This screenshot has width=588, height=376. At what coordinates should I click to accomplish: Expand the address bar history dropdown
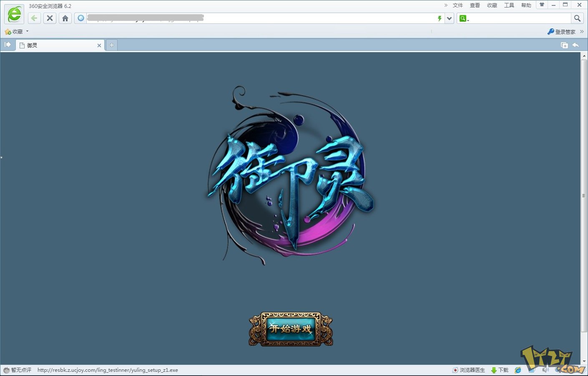tap(449, 18)
